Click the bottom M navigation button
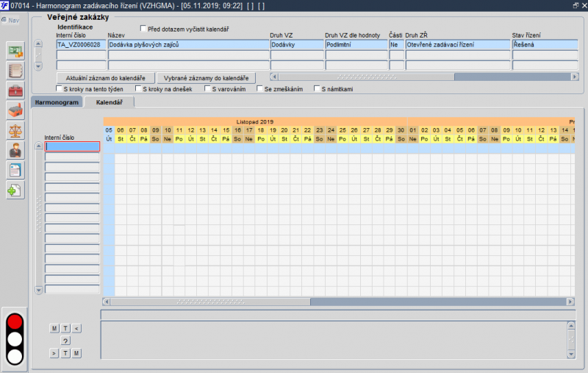The height and width of the screenshot is (373, 588). pyautogui.click(x=76, y=353)
